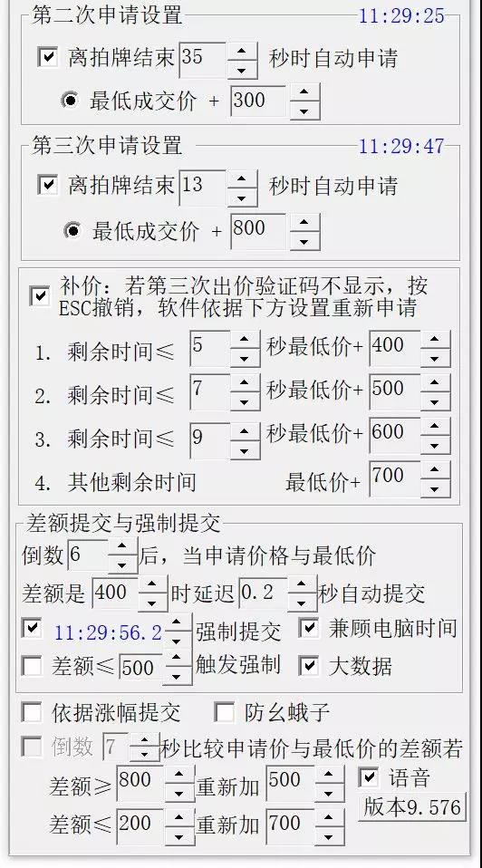Increase rule 4 lowest price offset (700)
Screen dimensions: 482x868
435,469
